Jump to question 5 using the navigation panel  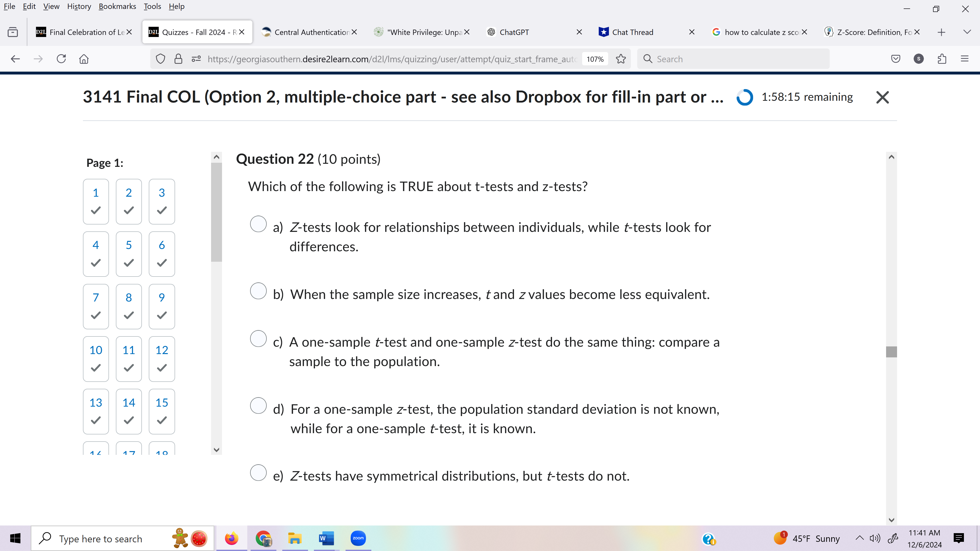tap(129, 254)
